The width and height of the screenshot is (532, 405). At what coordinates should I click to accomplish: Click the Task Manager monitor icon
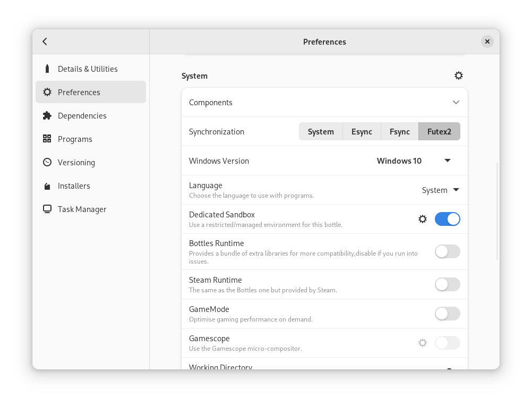pyautogui.click(x=47, y=209)
